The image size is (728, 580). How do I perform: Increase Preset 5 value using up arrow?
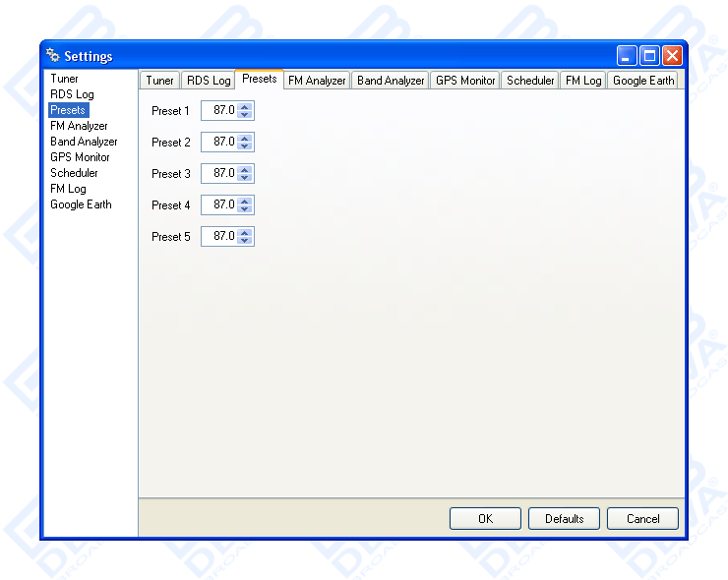(245, 232)
